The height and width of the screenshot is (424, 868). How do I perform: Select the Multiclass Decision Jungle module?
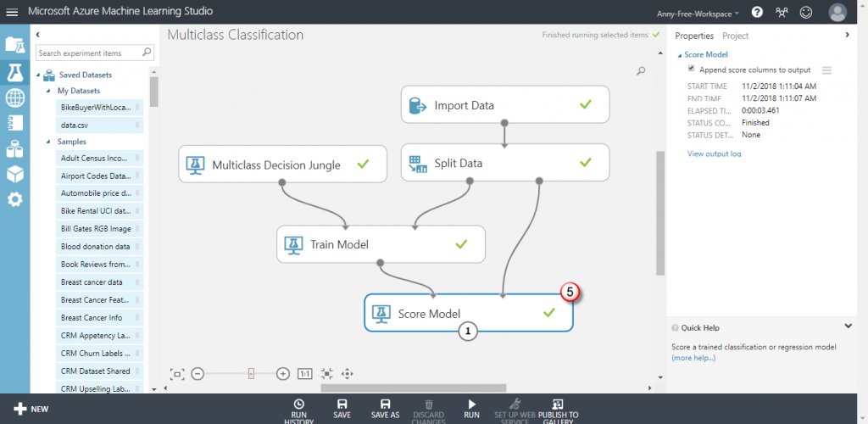282,164
